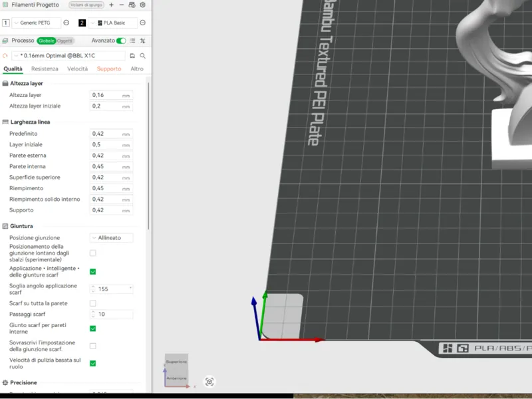This screenshot has height=399, width=532.
Task: Click plate layout icon on bed front edge
Action: click(448, 348)
